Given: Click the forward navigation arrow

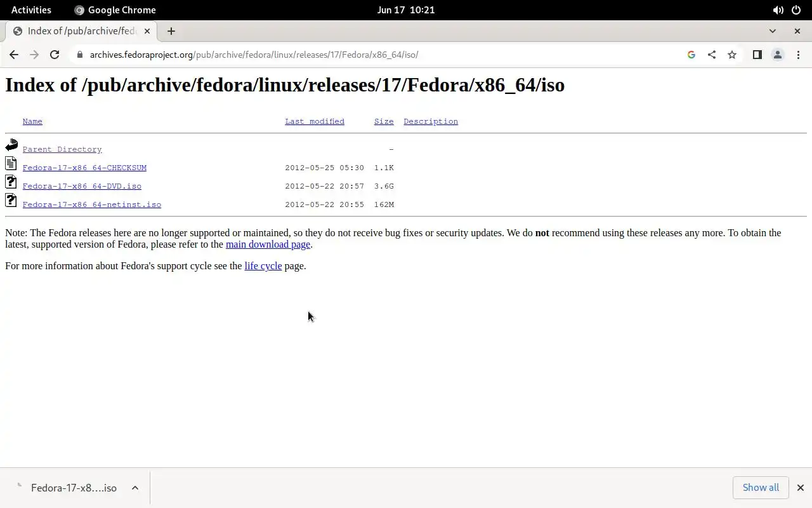Looking at the screenshot, I should pyautogui.click(x=34, y=55).
